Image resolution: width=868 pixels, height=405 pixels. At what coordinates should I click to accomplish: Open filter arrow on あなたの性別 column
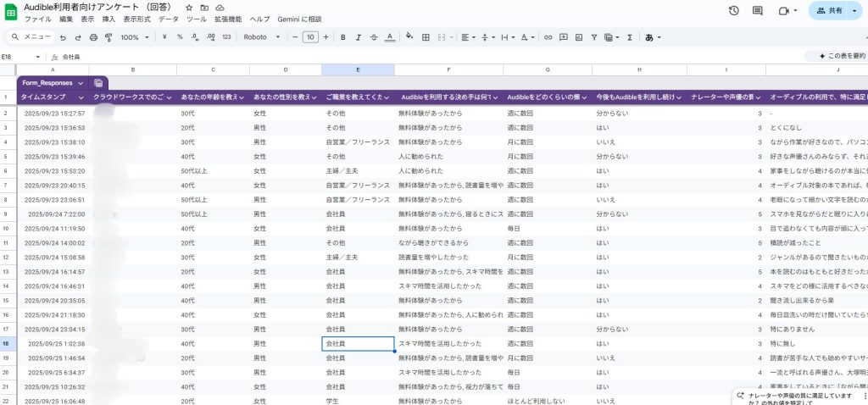tap(314, 97)
